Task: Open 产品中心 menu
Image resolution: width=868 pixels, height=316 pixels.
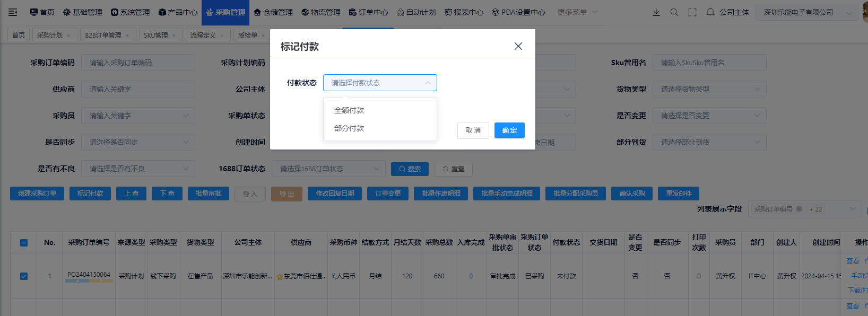Action: point(178,12)
